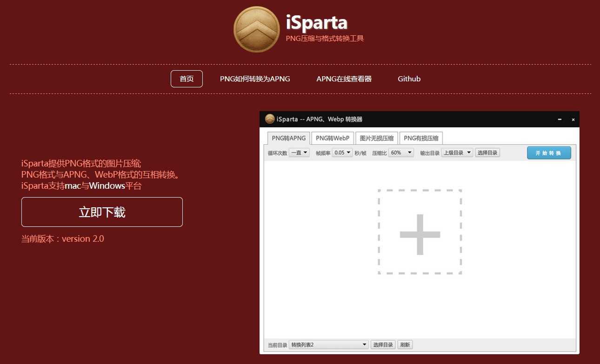The width and height of the screenshot is (600, 364).
Task: Minimize the iSparta converter window
Action: pyautogui.click(x=560, y=119)
